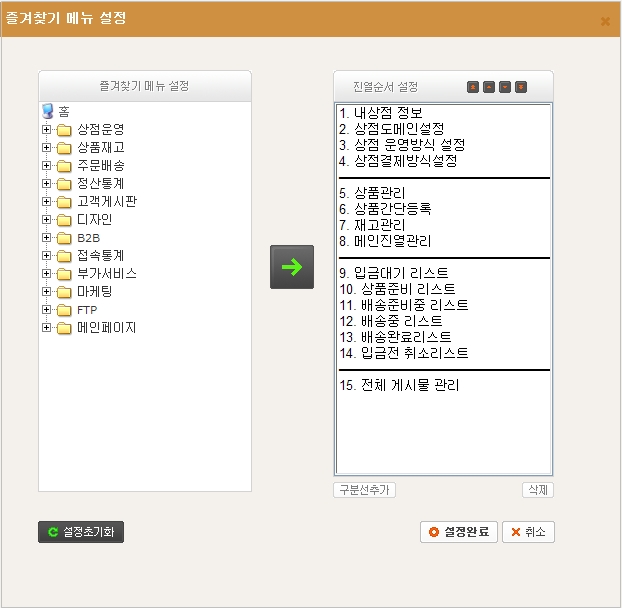Click the 주문배송 folder icon

click(64, 166)
